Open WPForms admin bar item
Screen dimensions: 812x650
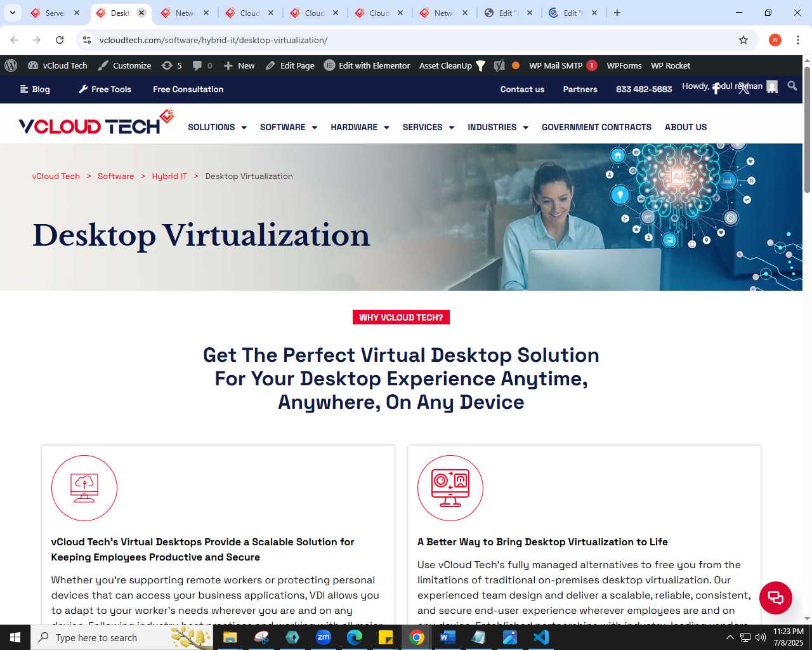[x=624, y=65]
